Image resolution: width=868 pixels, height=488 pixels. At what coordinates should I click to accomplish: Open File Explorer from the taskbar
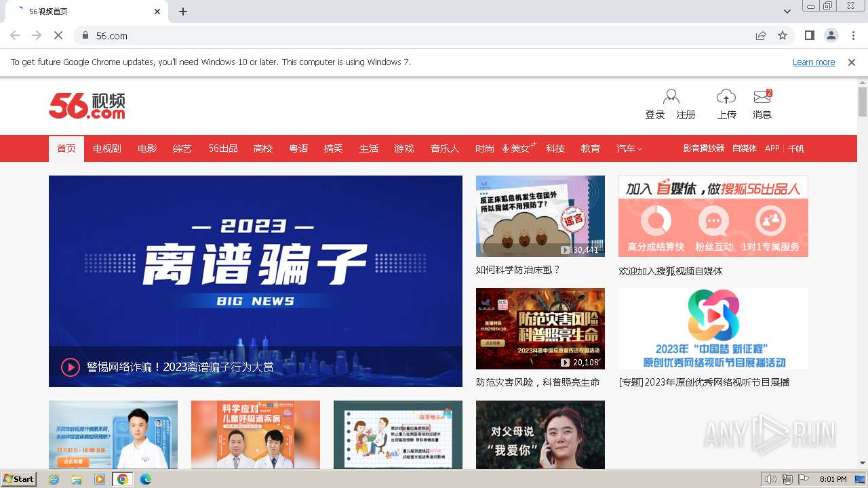coord(77,479)
